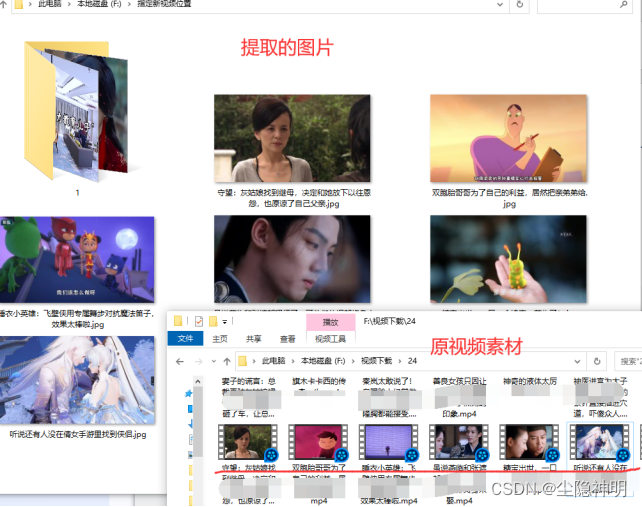The image size is (642, 507).
Task: Click the Quick access star icon in sidebar
Action: (188, 394)
